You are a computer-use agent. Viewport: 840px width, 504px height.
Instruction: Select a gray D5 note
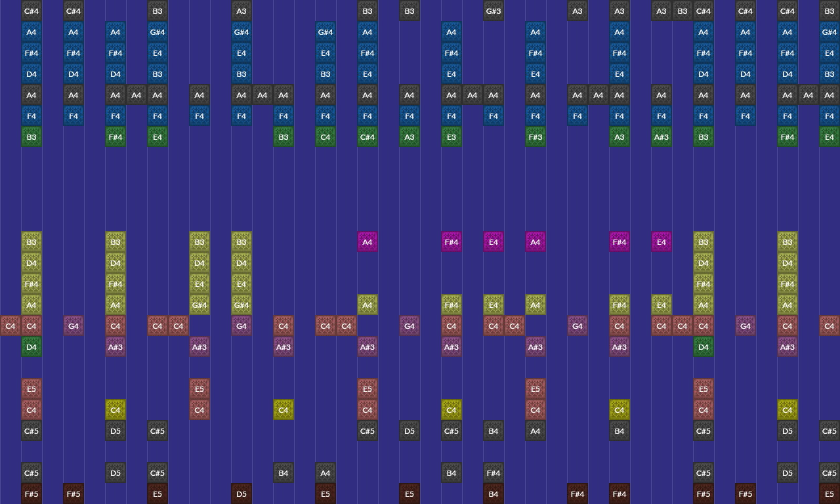click(115, 431)
